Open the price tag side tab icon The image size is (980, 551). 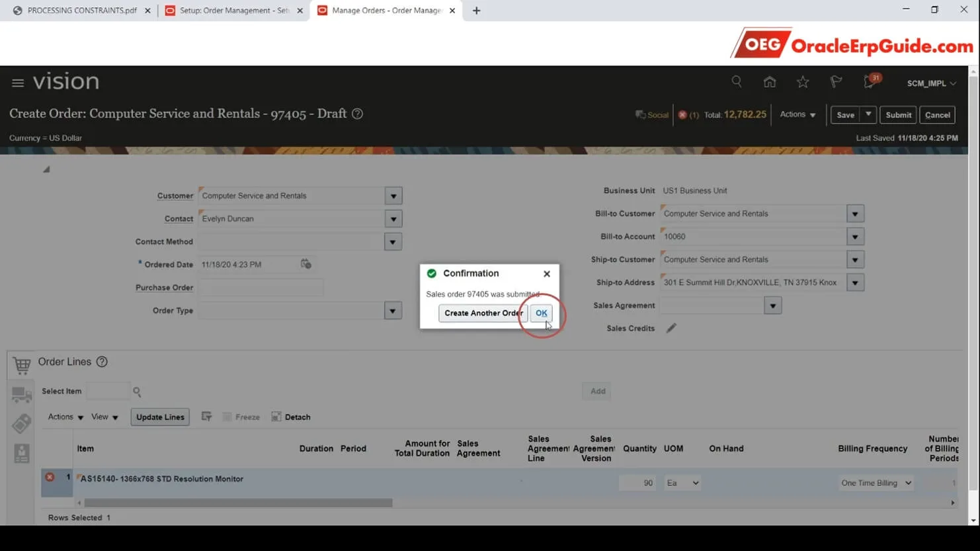(x=21, y=423)
